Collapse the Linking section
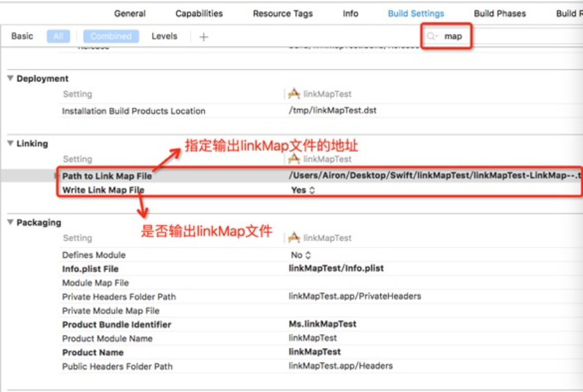583x392 pixels. [10, 143]
